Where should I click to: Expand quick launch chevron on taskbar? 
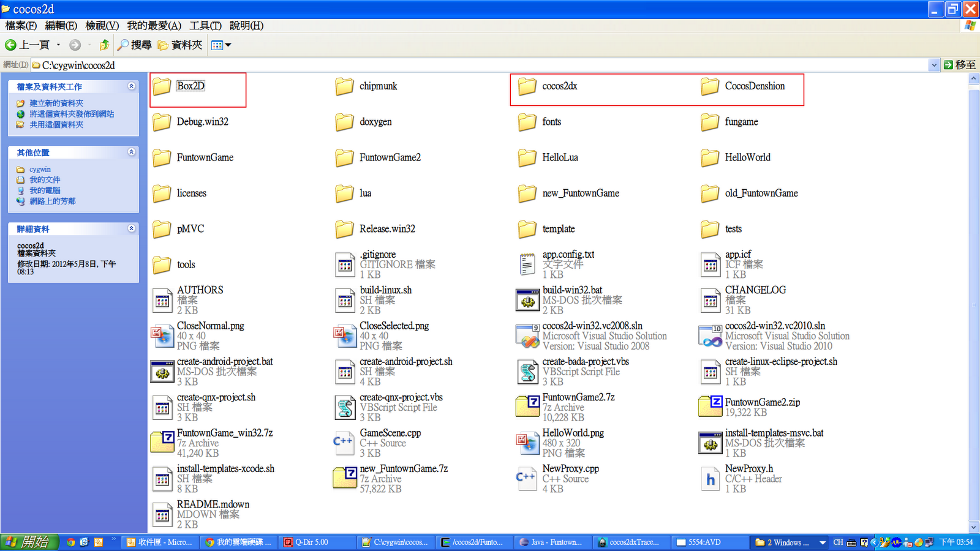pyautogui.click(x=113, y=539)
